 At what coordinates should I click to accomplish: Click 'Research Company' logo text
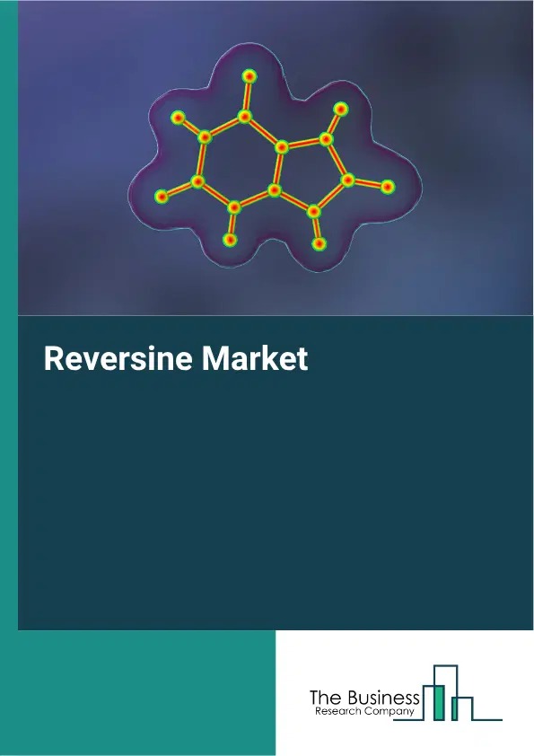coord(364,712)
